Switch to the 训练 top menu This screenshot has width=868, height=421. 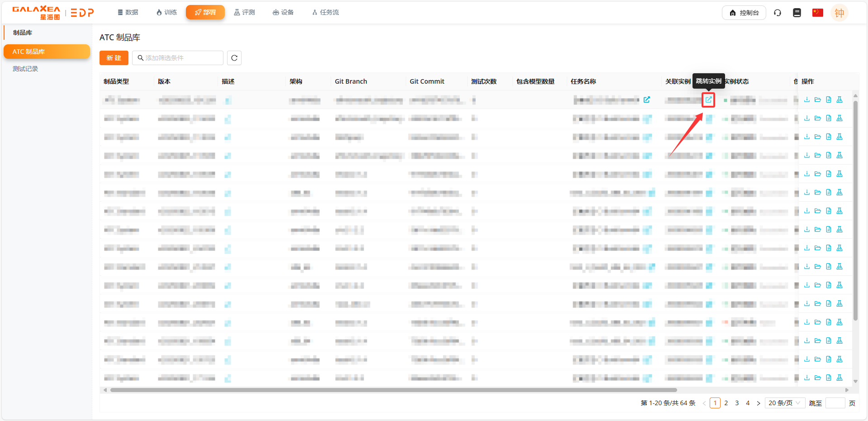click(166, 12)
